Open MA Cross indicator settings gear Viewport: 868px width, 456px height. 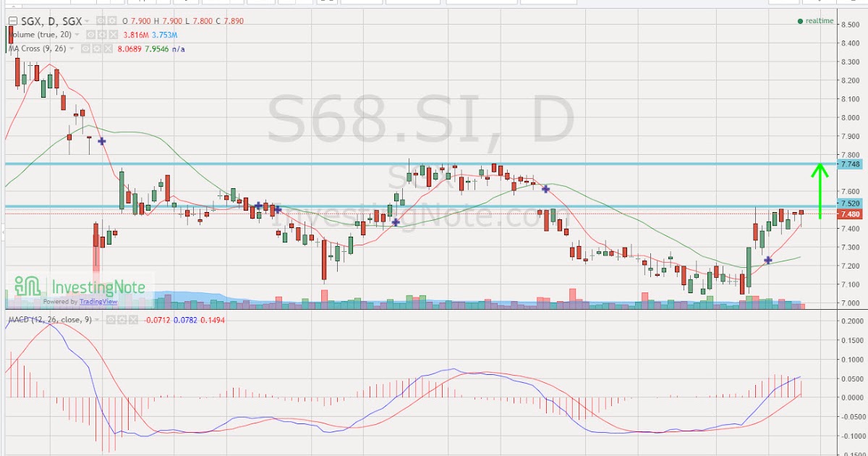[96, 48]
